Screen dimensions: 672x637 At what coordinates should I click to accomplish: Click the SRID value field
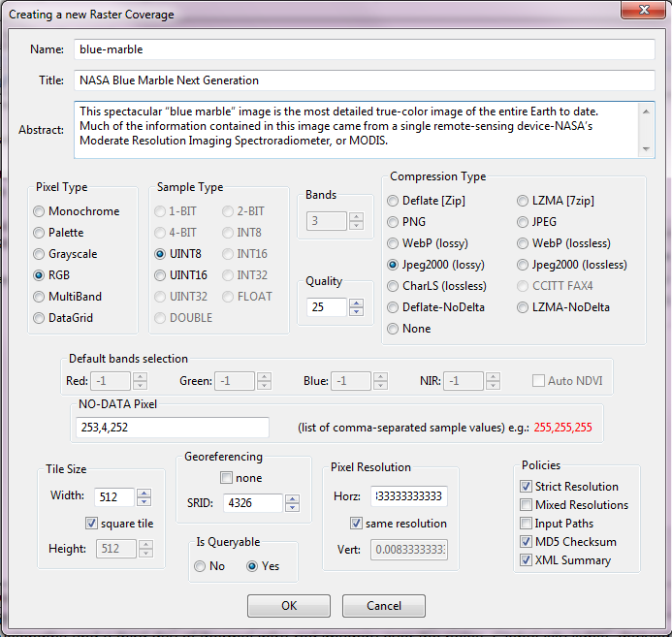click(x=253, y=503)
